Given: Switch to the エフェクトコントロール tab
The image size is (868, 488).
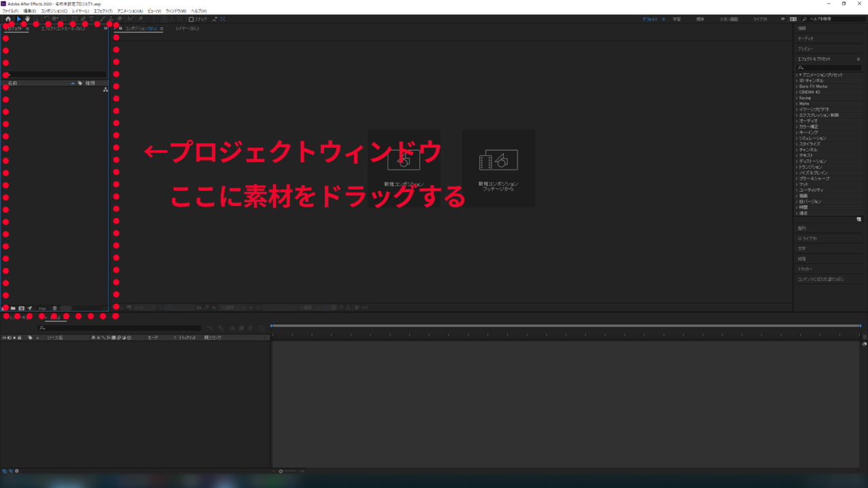Looking at the screenshot, I should (x=63, y=28).
